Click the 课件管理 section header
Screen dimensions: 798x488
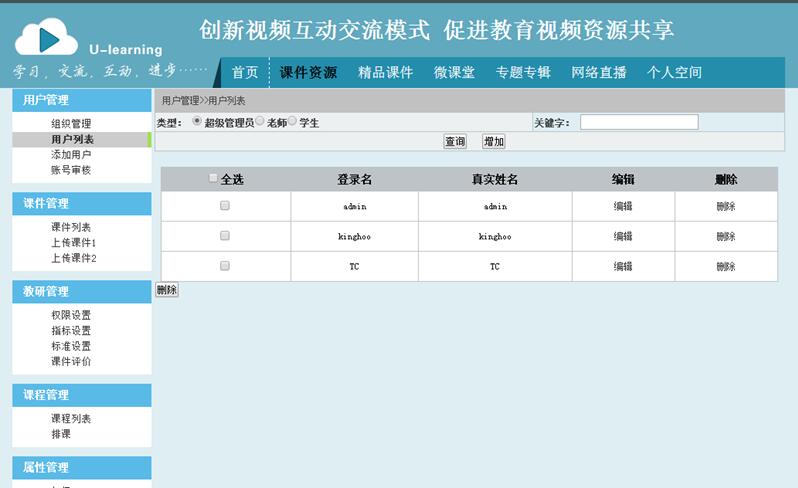click(82, 204)
